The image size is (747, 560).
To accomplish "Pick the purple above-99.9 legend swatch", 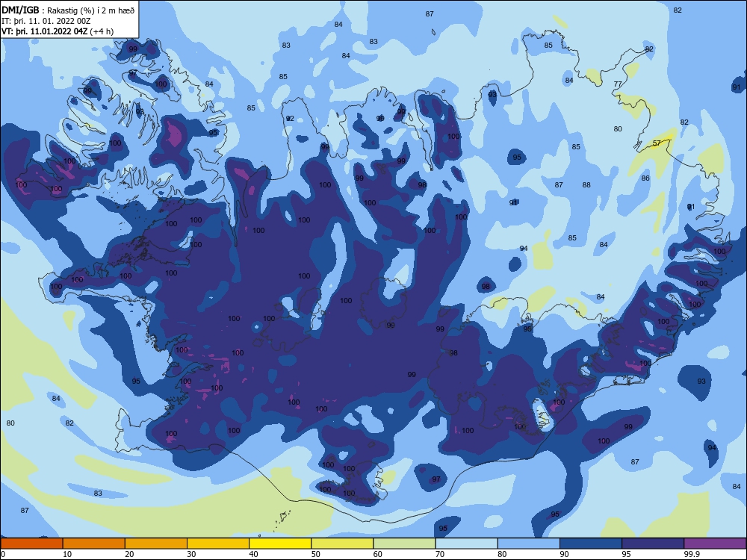I will click(715, 544).
